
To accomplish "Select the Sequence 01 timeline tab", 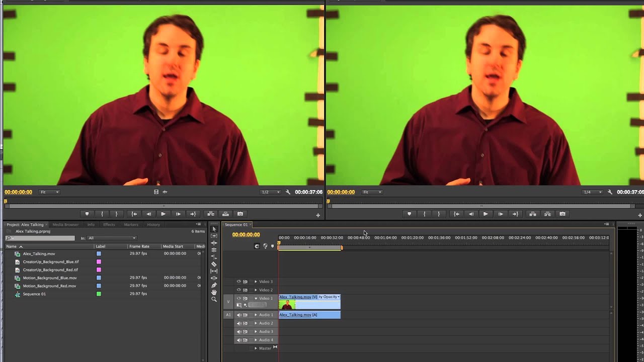I will (236, 225).
